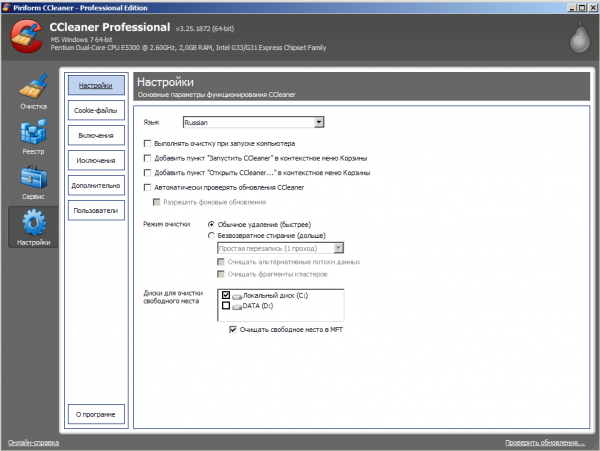Click Проверить обновления... link
600x451 pixels.
(545, 442)
